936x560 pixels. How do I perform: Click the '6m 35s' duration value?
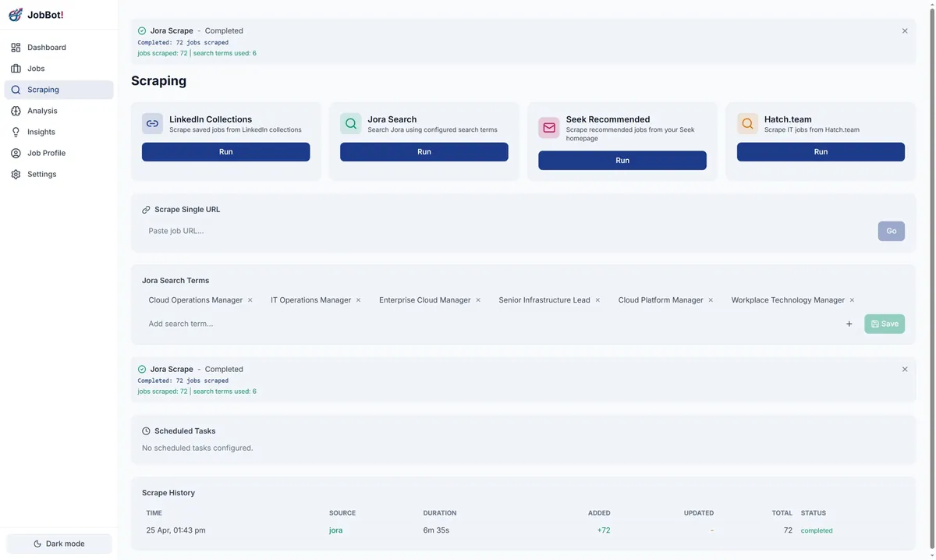[x=436, y=530]
